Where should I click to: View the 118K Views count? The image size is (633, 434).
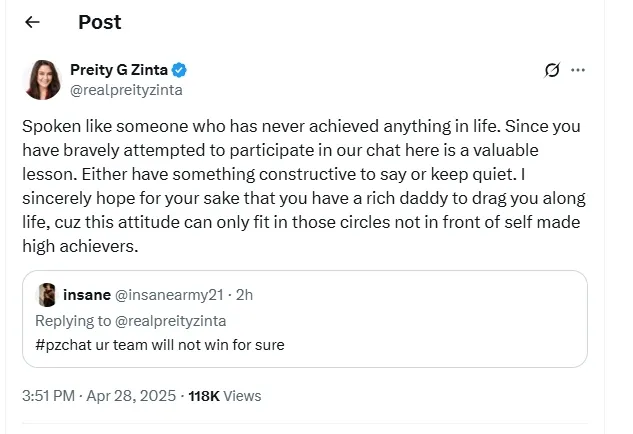coord(224,396)
